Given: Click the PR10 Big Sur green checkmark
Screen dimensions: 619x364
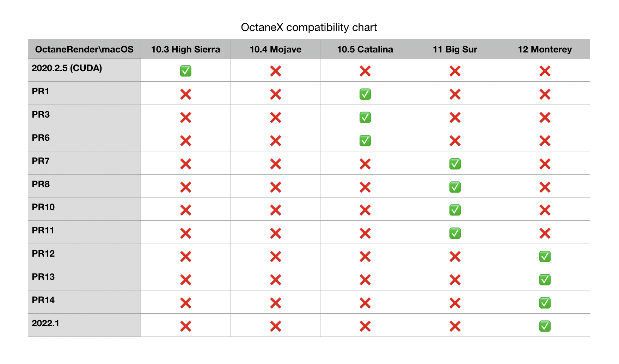Looking at the screenshot, I should (455, 210).
